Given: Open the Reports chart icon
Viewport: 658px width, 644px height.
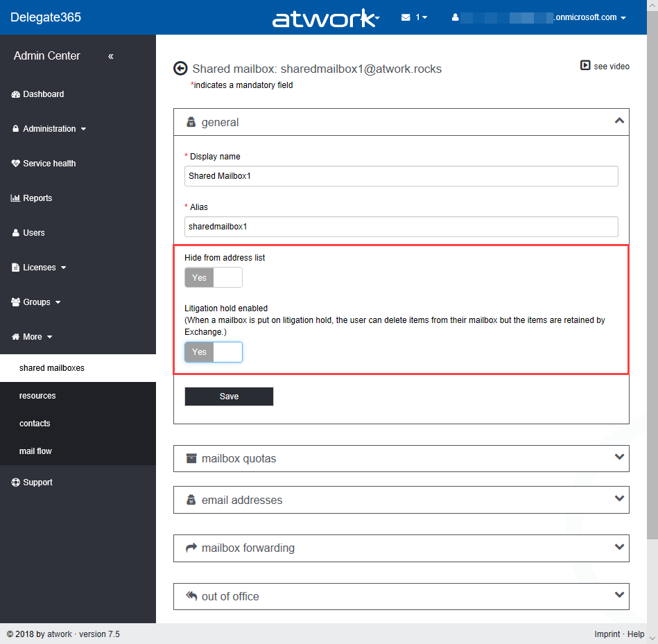Looking at the screenshot, I should pos(16,198).
